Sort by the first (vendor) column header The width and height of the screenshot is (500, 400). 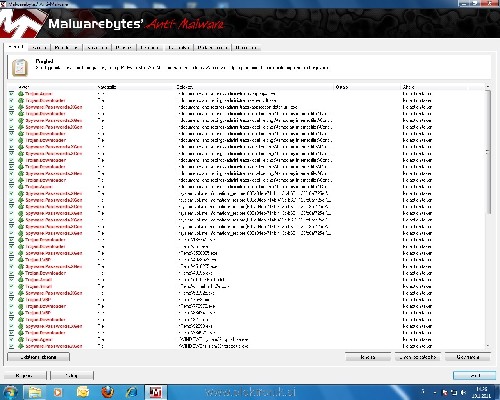click(52, 87)
